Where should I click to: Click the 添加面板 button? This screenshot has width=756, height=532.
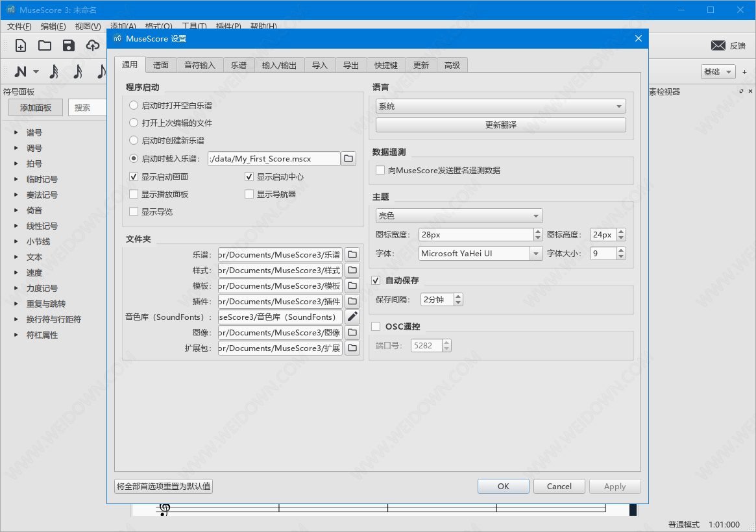pyautogui.click(x=36, y=108)
